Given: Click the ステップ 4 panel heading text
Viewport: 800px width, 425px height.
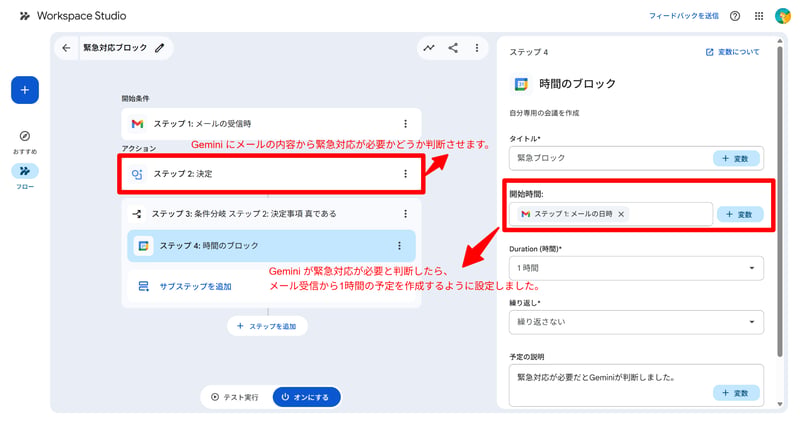Looking at the screenshot, I should coord(529,53).
